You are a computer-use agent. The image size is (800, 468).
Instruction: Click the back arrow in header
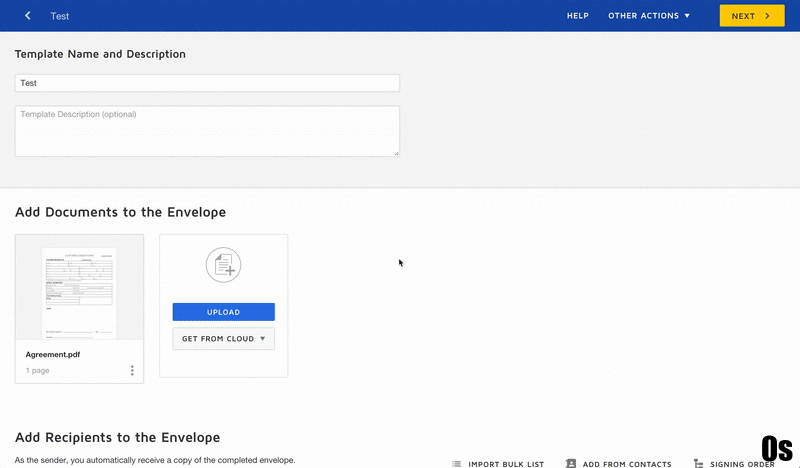click(x=28, y=16)
